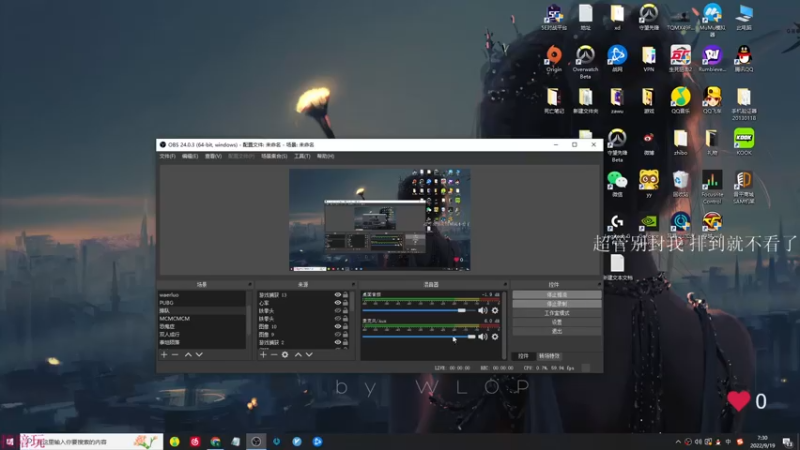
Task: Open the MuMu模拟器 desktop icon
Action: 712,19
